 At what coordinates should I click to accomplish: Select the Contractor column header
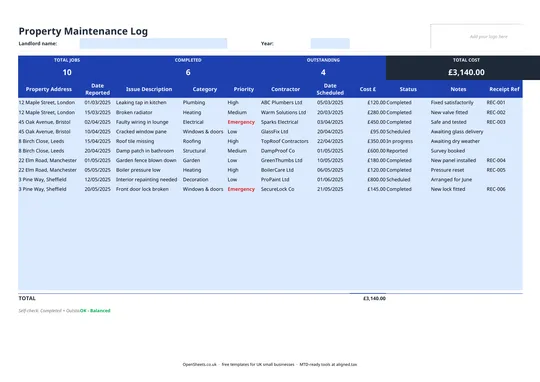(285, 89)
